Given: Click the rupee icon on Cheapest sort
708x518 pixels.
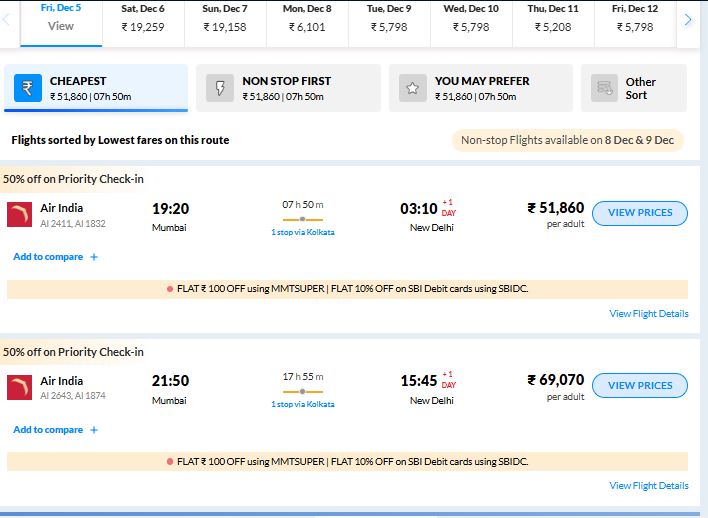Looking at the screenshot, I should [x=28, y=88].
